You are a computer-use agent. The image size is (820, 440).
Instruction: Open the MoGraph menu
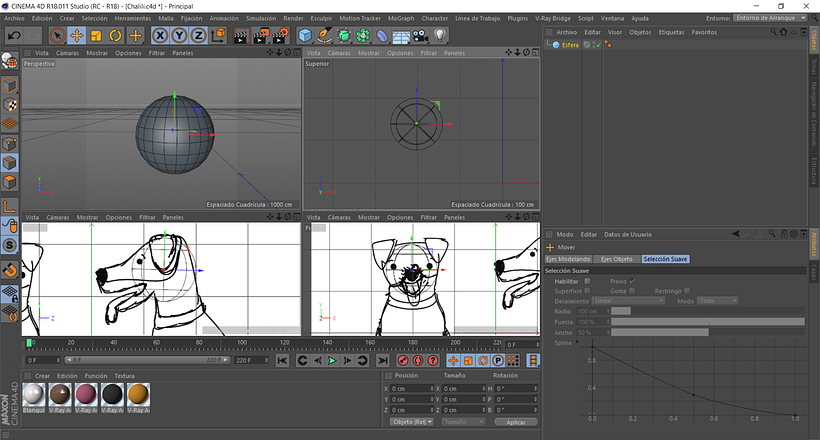(x=401, y=18)
